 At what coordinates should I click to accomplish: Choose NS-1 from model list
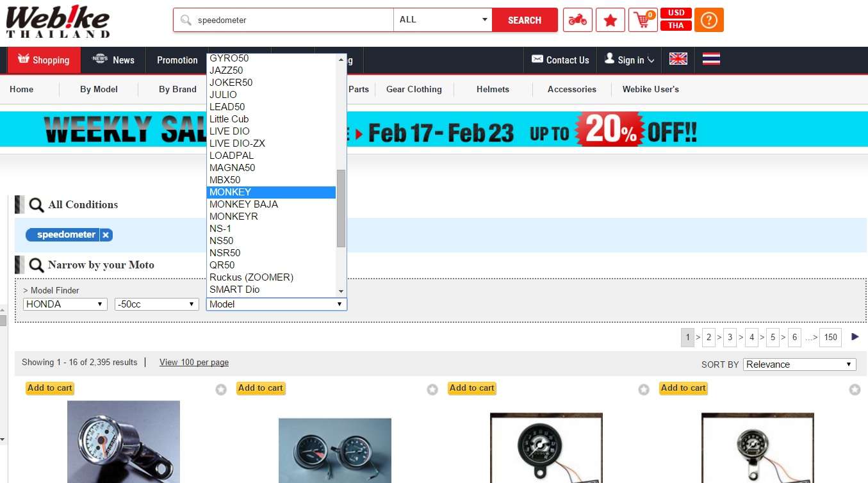coord(272,229)
